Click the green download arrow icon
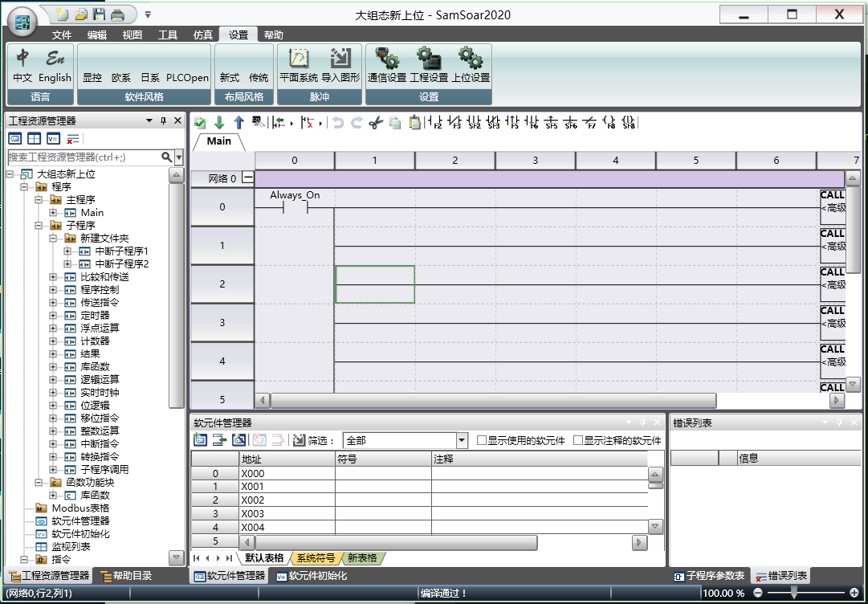The width and height of the screenshot is (868, 604). pyautogui.click(x=218, y=123)
